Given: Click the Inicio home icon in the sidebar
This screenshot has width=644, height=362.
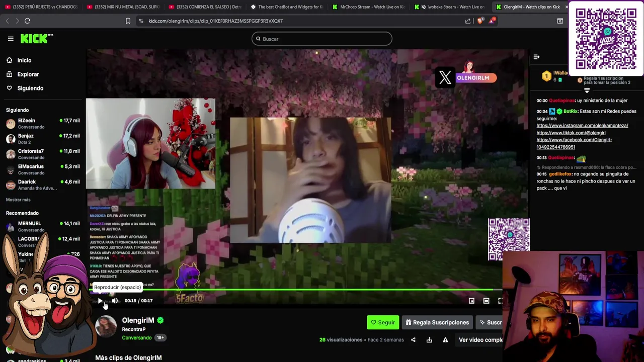Looking at the screenshot, I should pyautogui.click(x=9, y=60).
